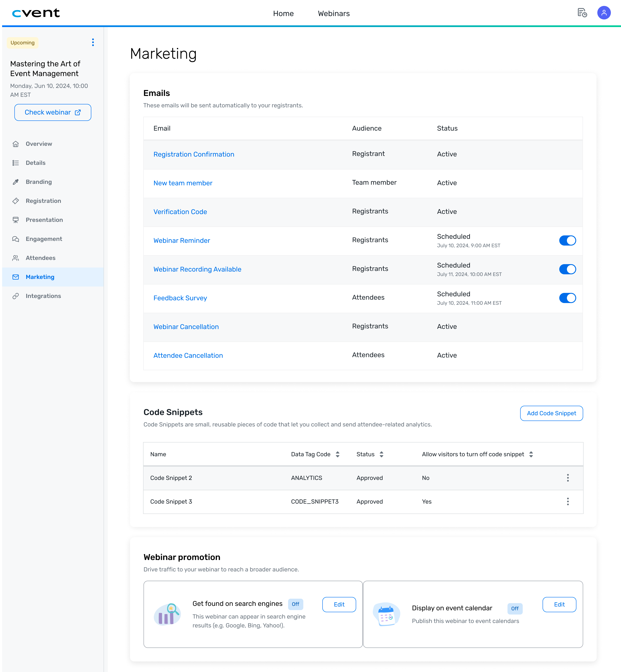The width and height of the screenshot is (621, 672).
Task: Toggle the Feedback Survey email switch
Action: tap(567, 298)
